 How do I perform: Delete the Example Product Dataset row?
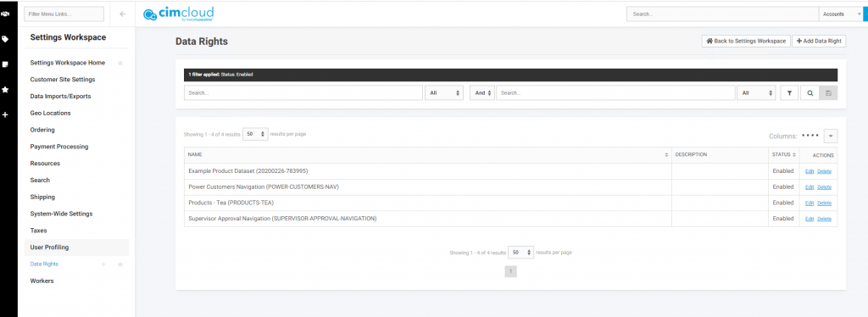pos(824,171)
